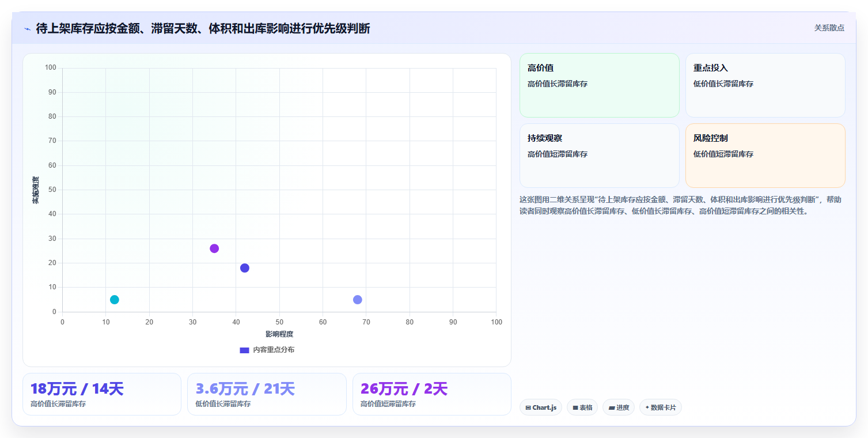Screen dimensions: 868x438
Task: Click 低价值短滞留库存 text in 风险控制 card
Action: pyautogui.click(x=723, y=154)
